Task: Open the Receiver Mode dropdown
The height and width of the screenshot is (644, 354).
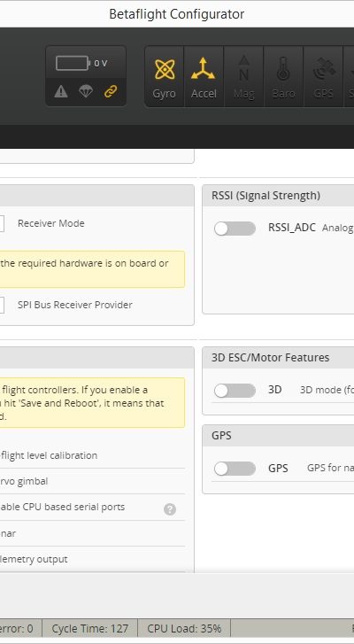Action: tap(2, 224)
